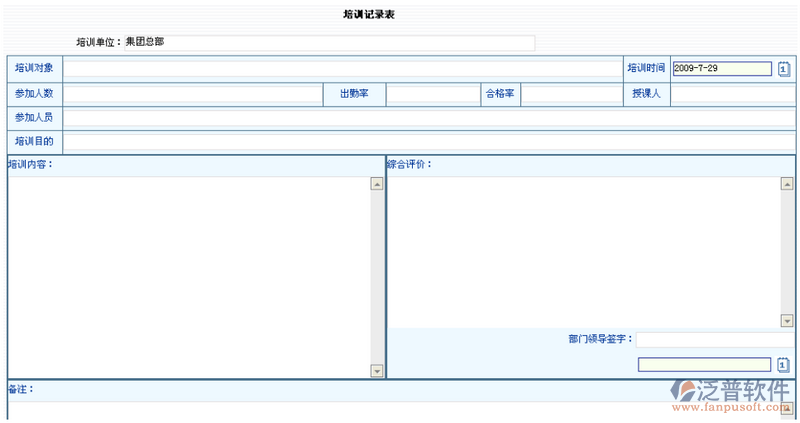
Task: Focus the 培训目的 input field
Action: [x=429, y=142]
